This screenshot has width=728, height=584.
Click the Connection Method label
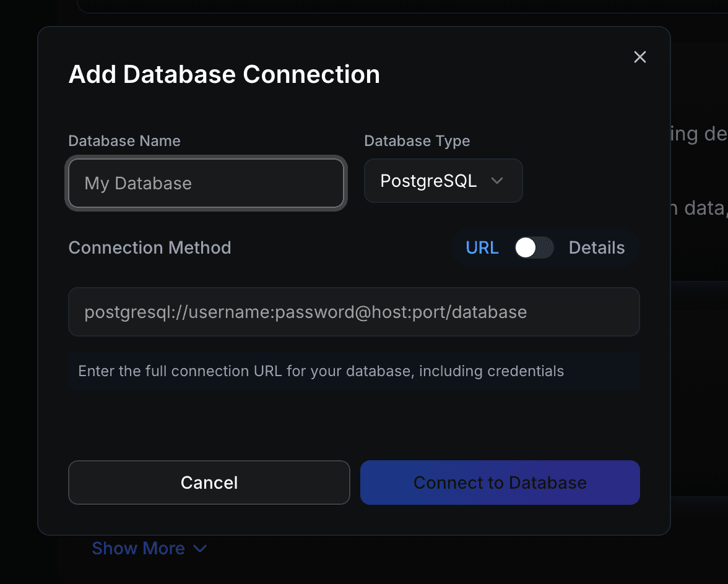(x=150, y=247)
